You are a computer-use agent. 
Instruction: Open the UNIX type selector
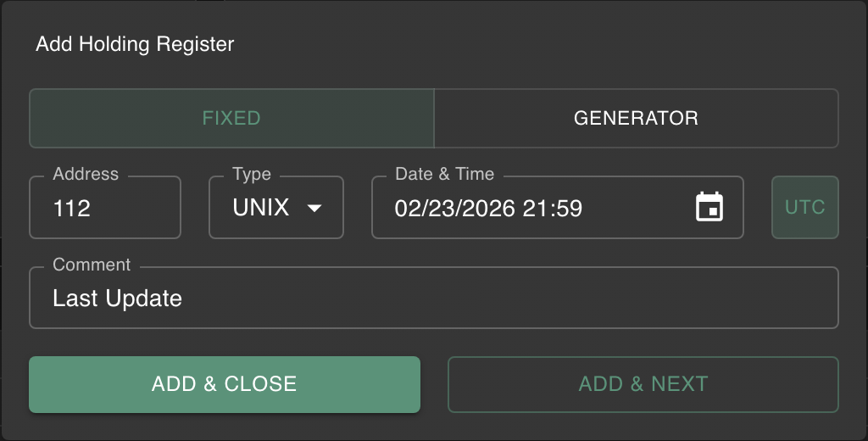point(262,208)
